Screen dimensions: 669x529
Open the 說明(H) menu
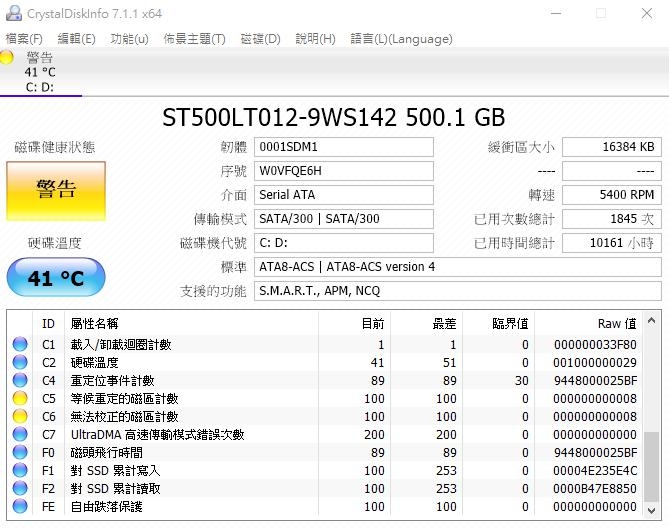coord(315,39)
